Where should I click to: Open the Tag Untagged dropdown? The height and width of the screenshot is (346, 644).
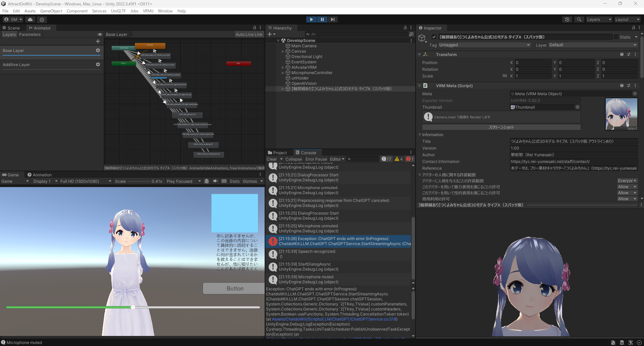click(x=484, y=45)
